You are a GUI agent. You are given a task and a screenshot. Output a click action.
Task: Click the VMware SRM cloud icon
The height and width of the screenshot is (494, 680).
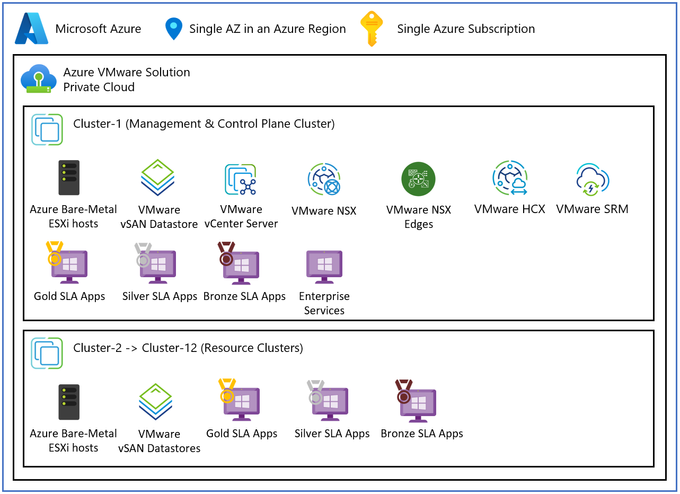[x=592, y=179]
